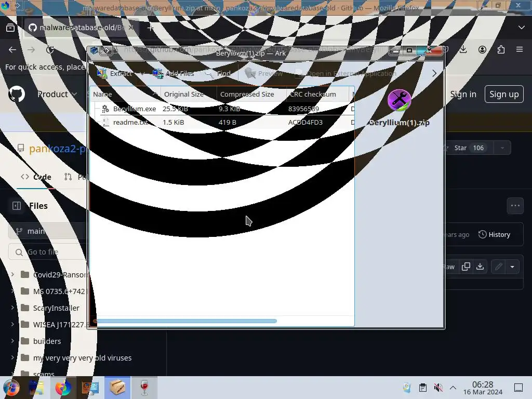Image resolution: width=532 pixels, height=399 pixels.
Task: Open Firefox tab overview icon
Action: [x=10, y=28]
